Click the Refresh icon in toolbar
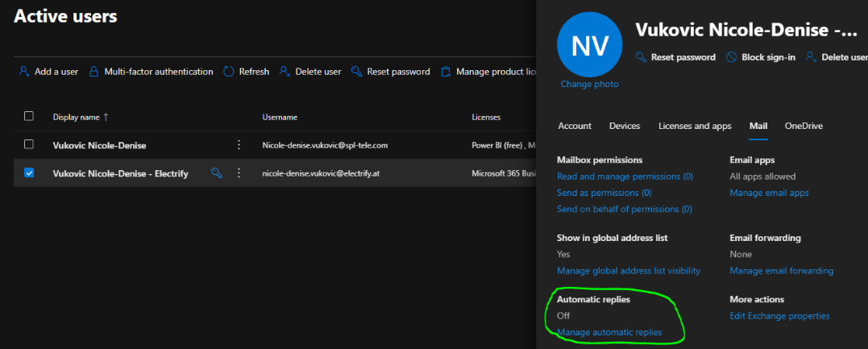This screenshot has width=868, height=349. [229, 72]
